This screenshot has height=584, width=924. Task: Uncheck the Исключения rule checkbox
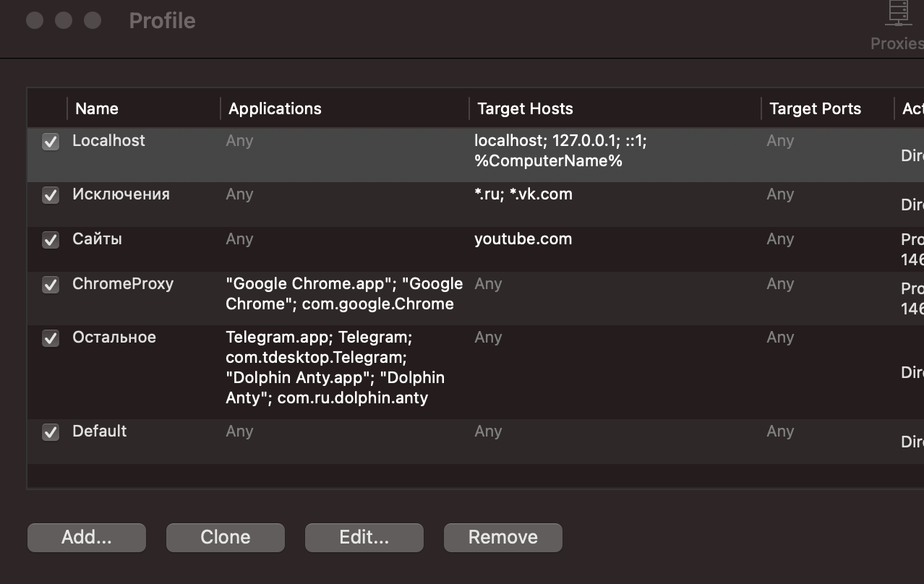point(51,195)
